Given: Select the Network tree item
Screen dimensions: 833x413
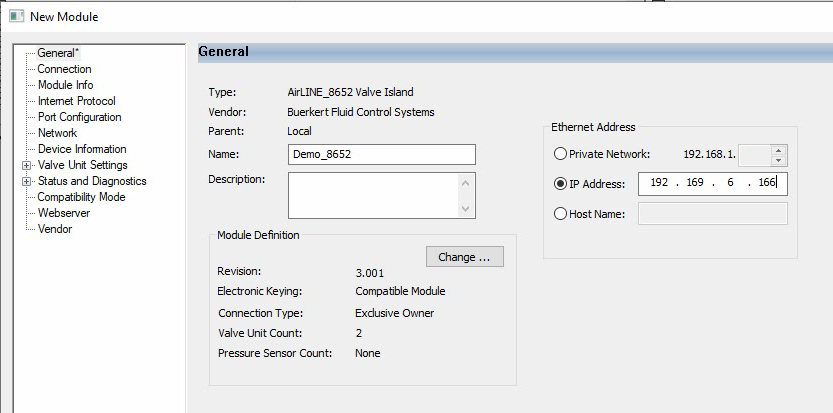Looking at the screenshot, I should click(57, 133).
